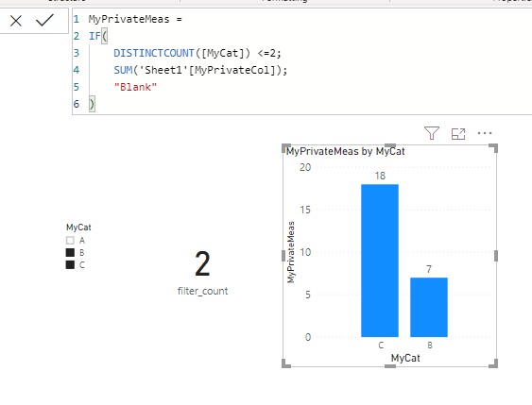Click data label 7 above bar B
This screenshot has width=532, height=405.
coord(429,269)
